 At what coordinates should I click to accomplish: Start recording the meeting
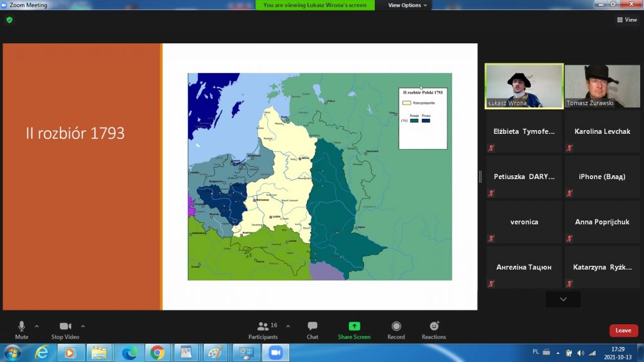pos(396,329)
